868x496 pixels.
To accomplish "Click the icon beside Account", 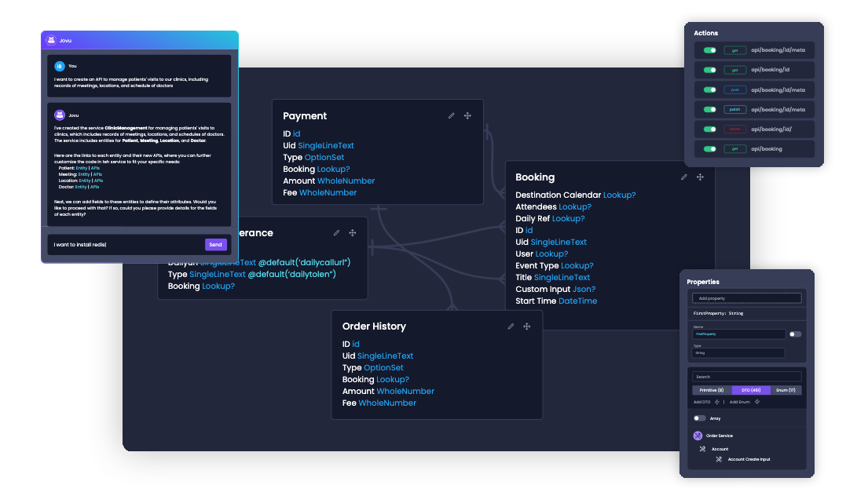I will point(702,449).
